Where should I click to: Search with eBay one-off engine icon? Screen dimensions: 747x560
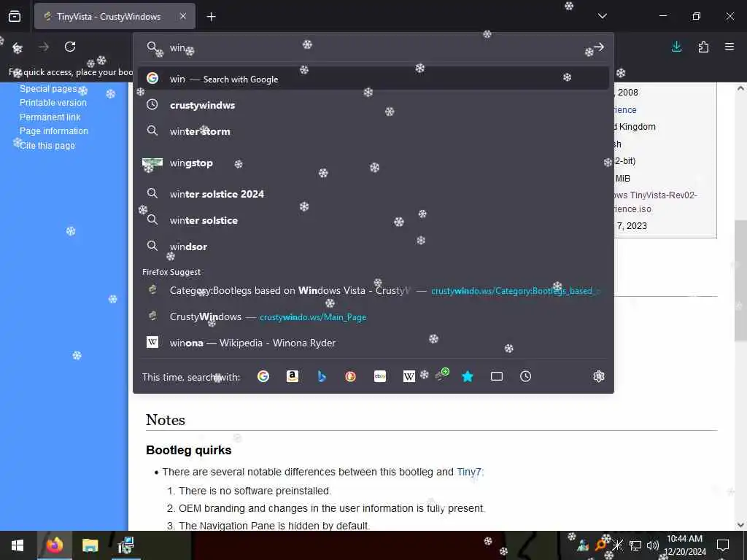380,377
